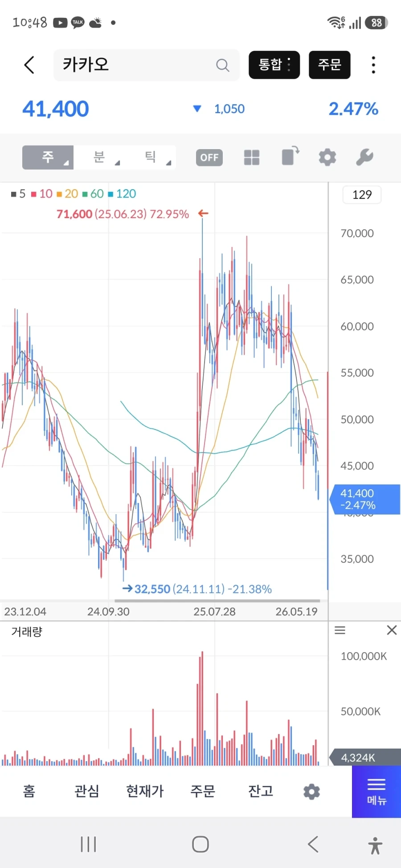Tap Android recent apps button

pos(88,844)
